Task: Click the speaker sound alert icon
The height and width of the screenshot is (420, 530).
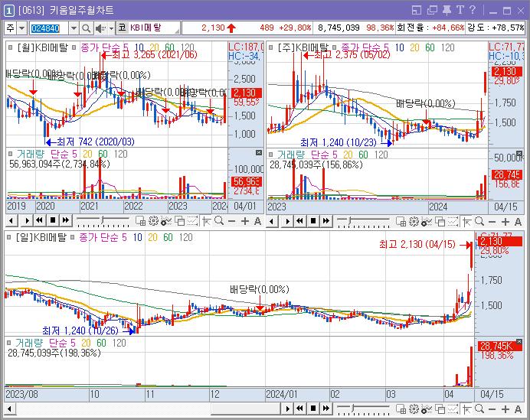Action: 100,28
